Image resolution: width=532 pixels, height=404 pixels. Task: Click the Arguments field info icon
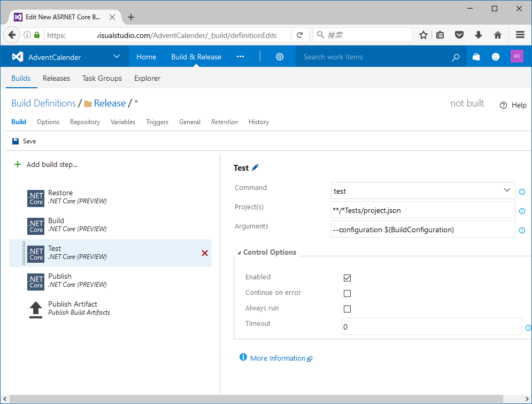click(522, 231)
